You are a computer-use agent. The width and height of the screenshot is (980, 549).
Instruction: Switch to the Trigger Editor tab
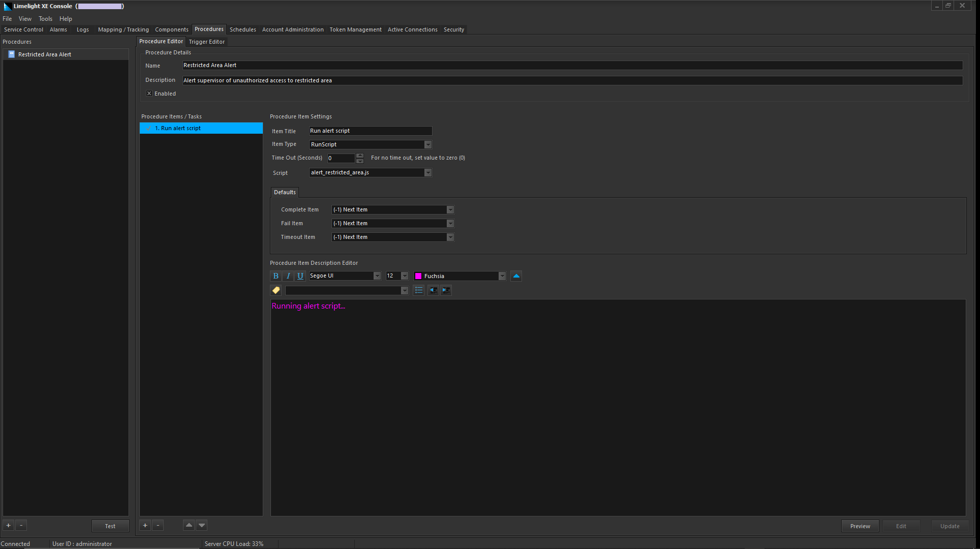pyautogui.click(x=206, y=42)
